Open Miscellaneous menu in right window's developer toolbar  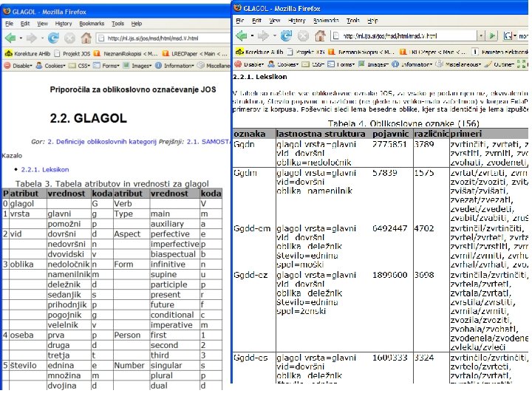pos(458,64)
